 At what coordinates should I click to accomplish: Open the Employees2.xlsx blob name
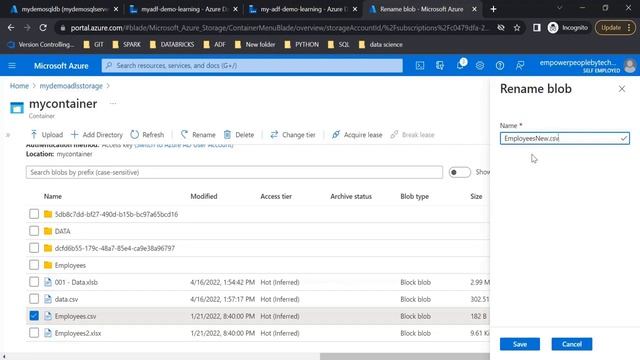coord(78,333)
